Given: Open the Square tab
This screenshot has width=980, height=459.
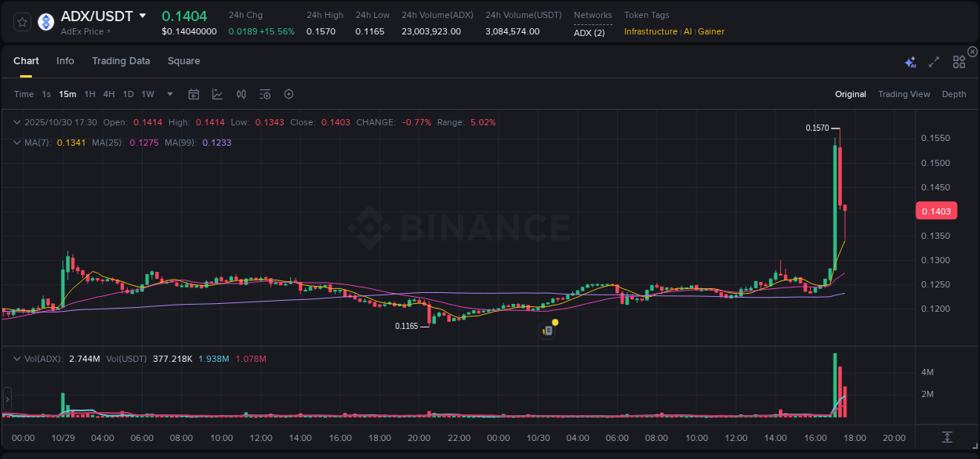Looking at the screenshot, I should tap(183, 60).
